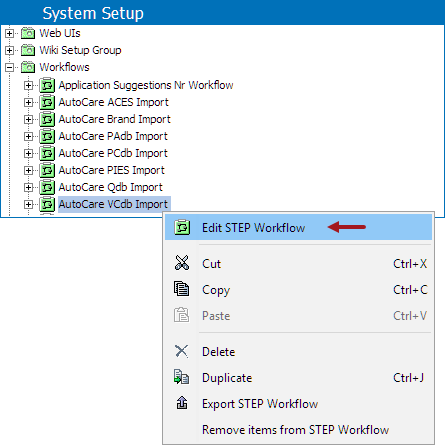Expand the Wiki Setup Group node
The image size is (445, 445).
coord(9,50)
